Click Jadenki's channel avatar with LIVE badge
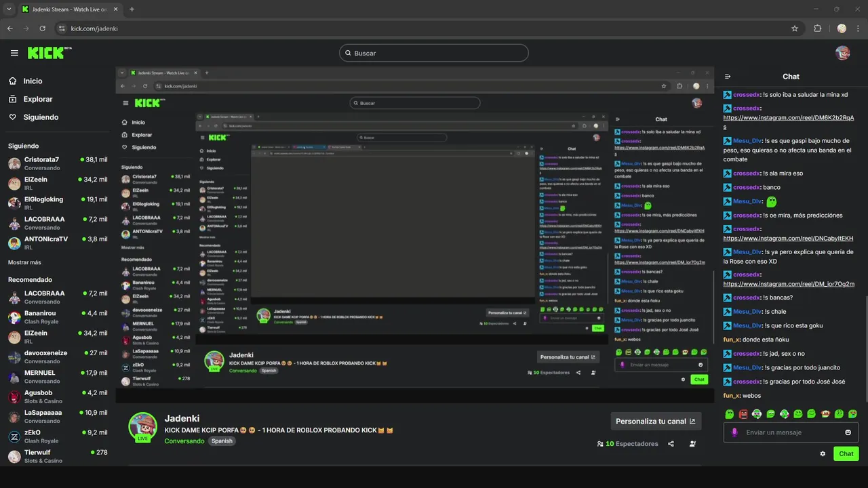 pyautogui.click(x=142, y=426)
